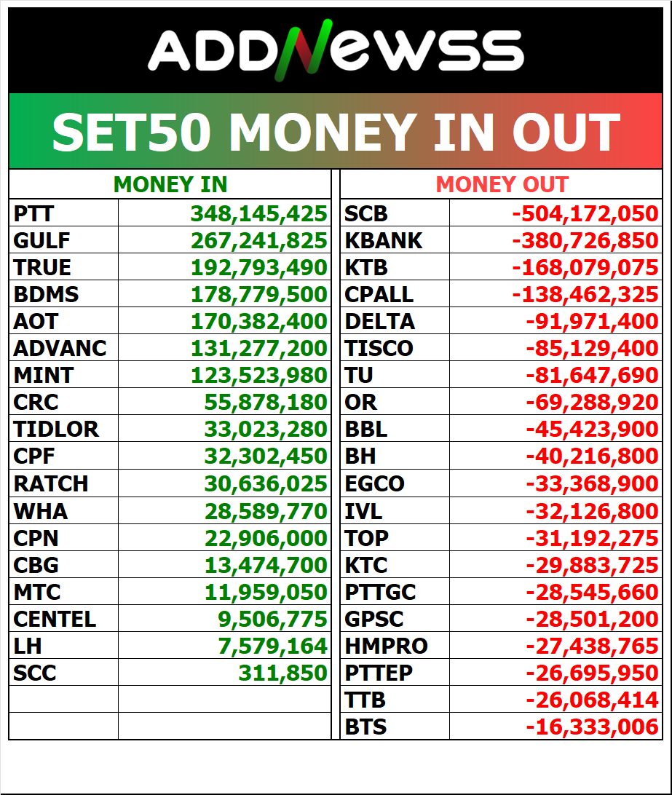Viewport: 672px width, 795px height.
Task: Select the PTTGC symbol cell
Action: tap(380, 591)
